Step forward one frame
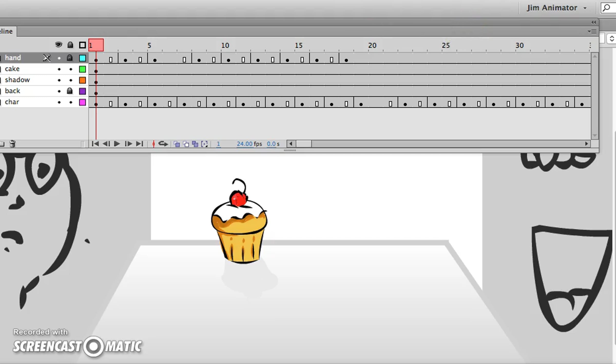 coord(128,144)
